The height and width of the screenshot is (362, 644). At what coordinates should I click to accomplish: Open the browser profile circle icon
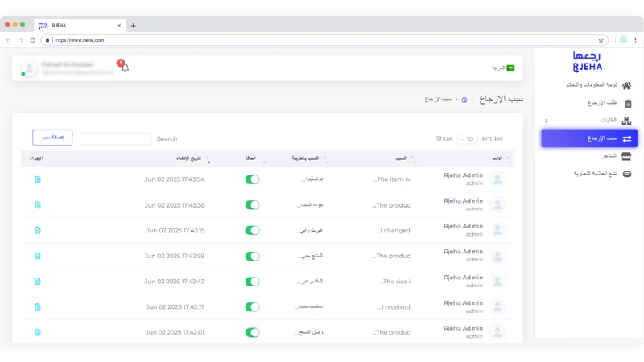(x=623, y=40)
